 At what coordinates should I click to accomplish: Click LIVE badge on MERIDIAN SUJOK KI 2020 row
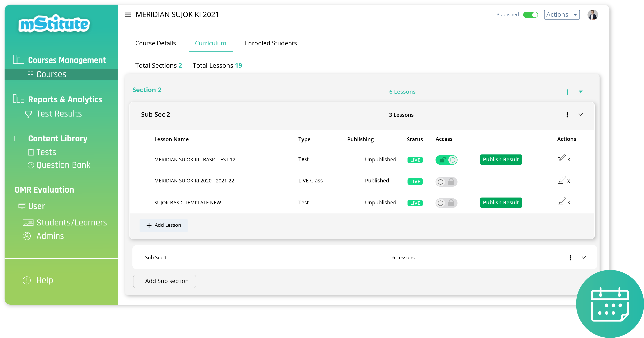pyautogui.click(x=415, y=181)
